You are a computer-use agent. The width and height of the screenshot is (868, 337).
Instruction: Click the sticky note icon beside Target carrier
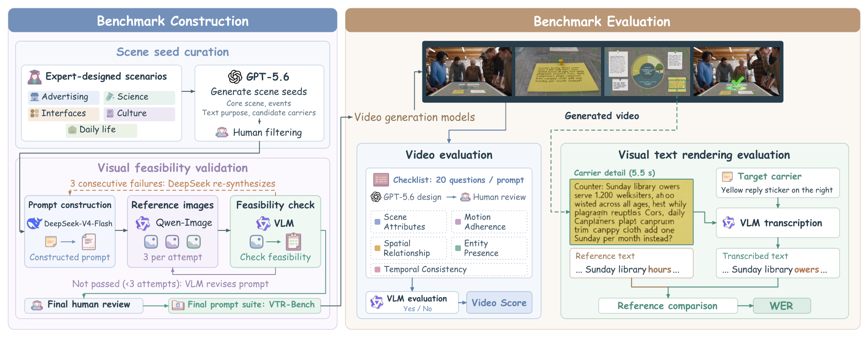click(x=728, y=176)
